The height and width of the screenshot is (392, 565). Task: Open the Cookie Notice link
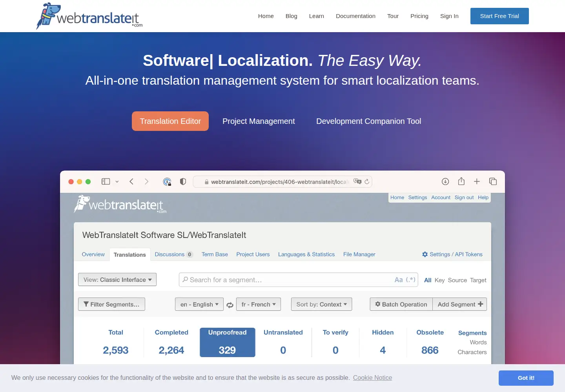372,377
